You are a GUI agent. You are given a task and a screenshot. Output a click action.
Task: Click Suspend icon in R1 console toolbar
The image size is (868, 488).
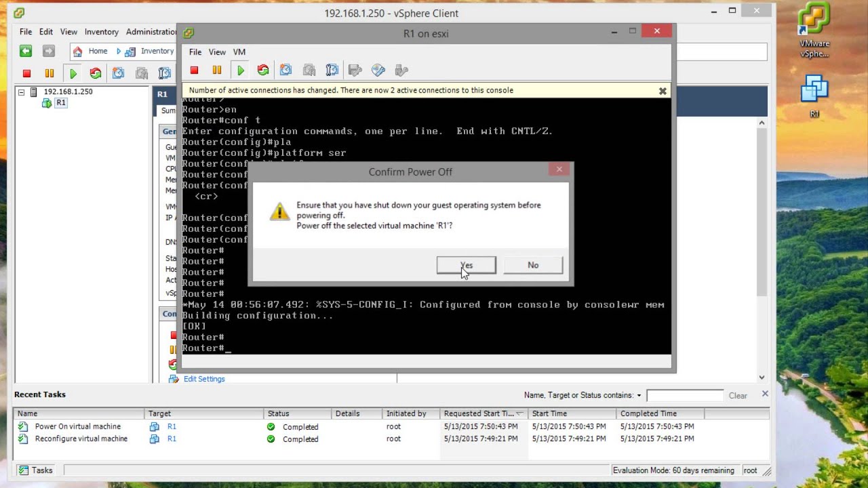(217, 70)
